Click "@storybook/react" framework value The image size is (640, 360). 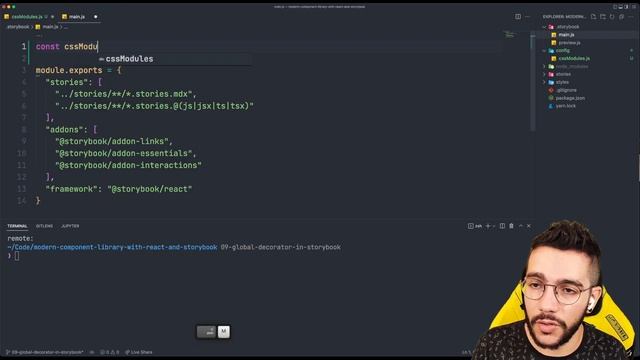pos(150,189)
